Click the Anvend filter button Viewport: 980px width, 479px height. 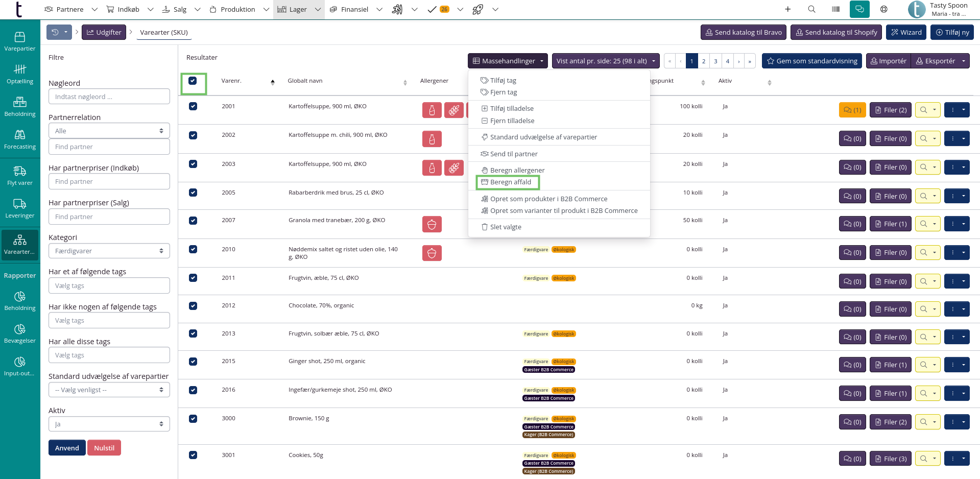pyautogui.click(x=67, y=448)
